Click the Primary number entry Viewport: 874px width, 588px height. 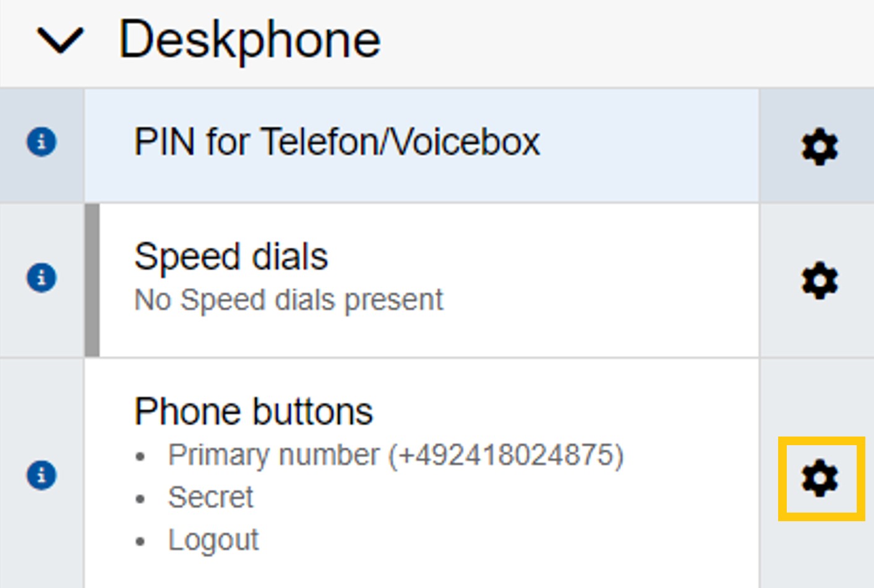[396, 456]
